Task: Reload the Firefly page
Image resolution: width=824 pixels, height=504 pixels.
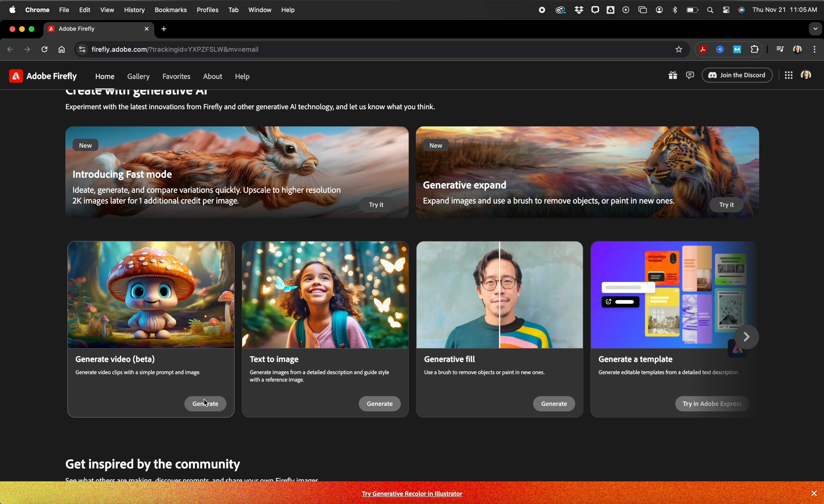Action: pyautogui.click(x=45, y=50)
